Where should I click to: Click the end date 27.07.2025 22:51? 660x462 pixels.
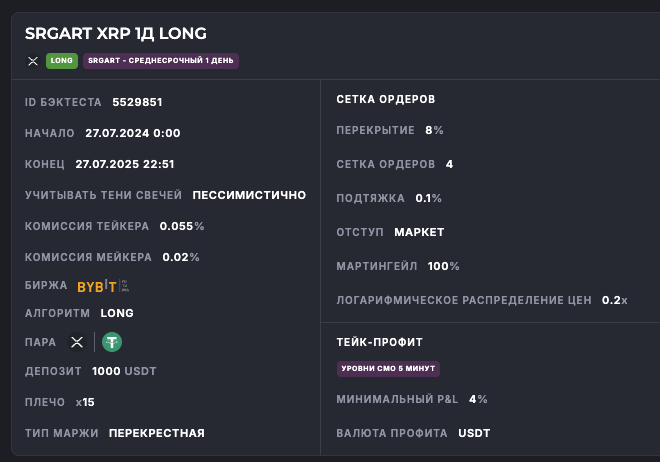point(125,164)
